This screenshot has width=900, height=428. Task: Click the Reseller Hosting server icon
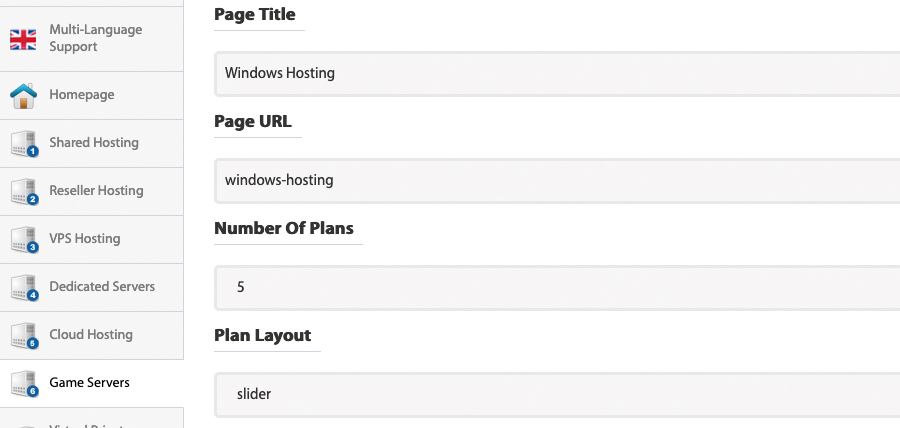click(24, 192)
